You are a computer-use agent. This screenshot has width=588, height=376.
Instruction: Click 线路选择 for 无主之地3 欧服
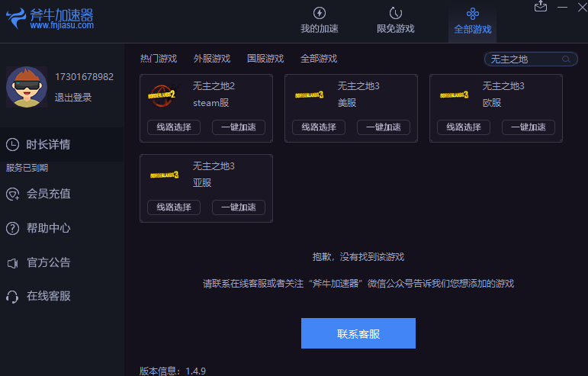click(464, 127)
